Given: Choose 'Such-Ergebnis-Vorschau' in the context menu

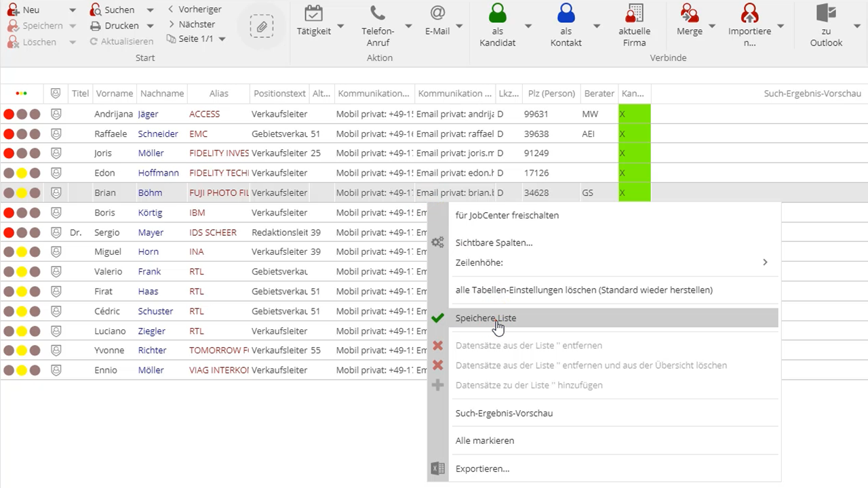Looking at the screenshot, I should 504,413.
